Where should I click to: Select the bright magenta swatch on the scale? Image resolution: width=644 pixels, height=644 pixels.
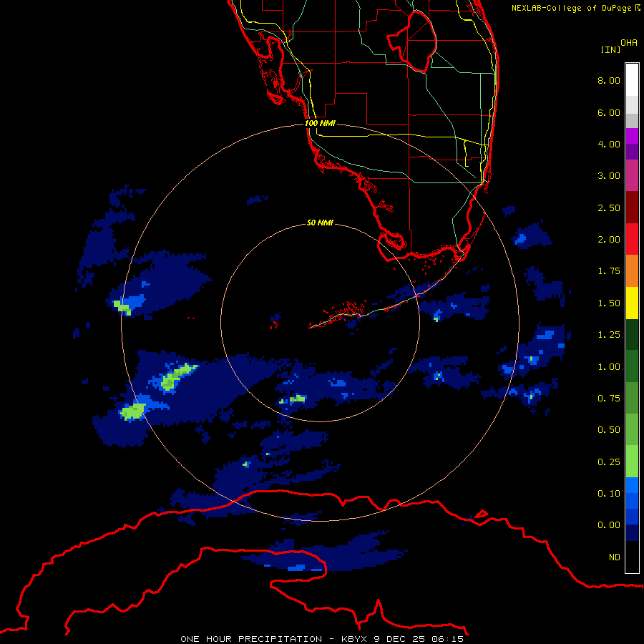[x=632, y=136]
